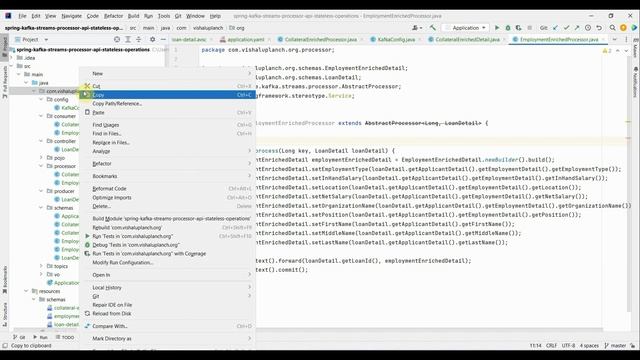Click the 4 spaces indent widget
The image size is (640, 360).
(589, 345)
